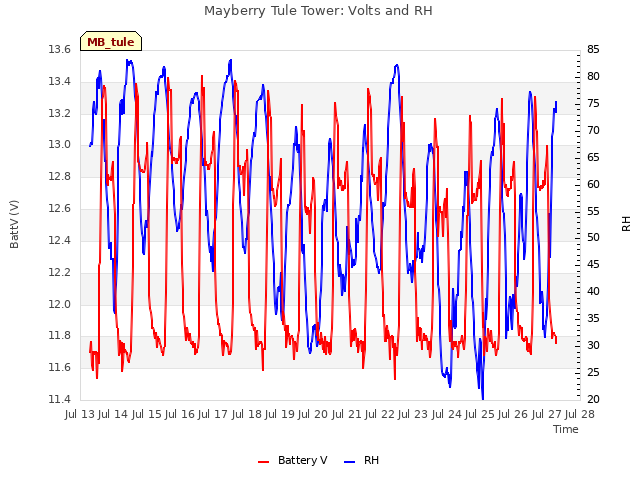Click the Jul 17 date tick label
The image size is (640, 480).
click(213, 414)
